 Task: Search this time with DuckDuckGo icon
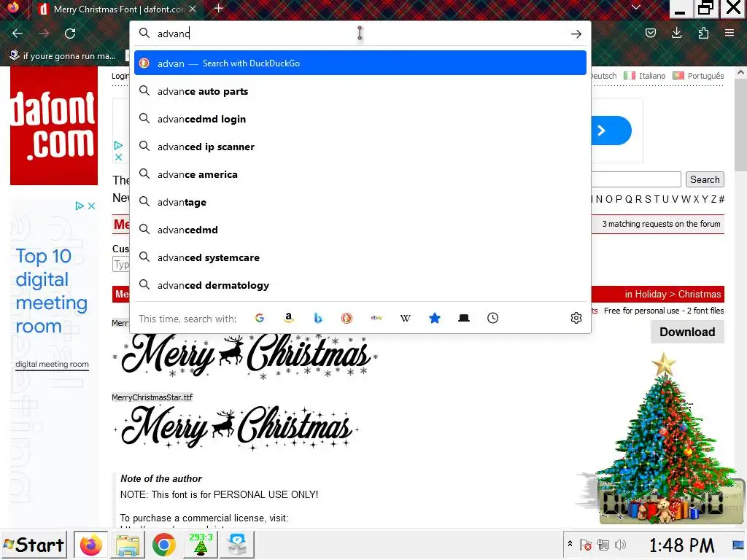coord(347,318)
